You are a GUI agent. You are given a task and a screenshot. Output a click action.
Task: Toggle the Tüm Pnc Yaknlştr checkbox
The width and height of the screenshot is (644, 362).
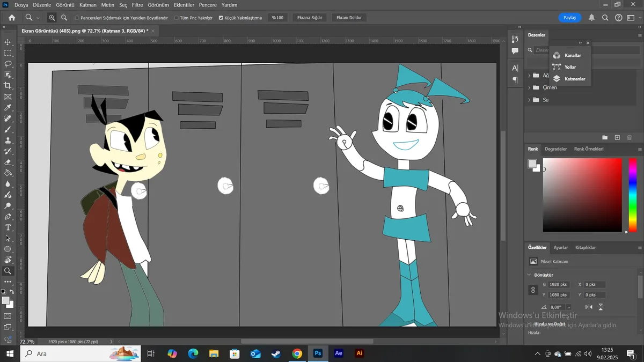click(177, 18)
